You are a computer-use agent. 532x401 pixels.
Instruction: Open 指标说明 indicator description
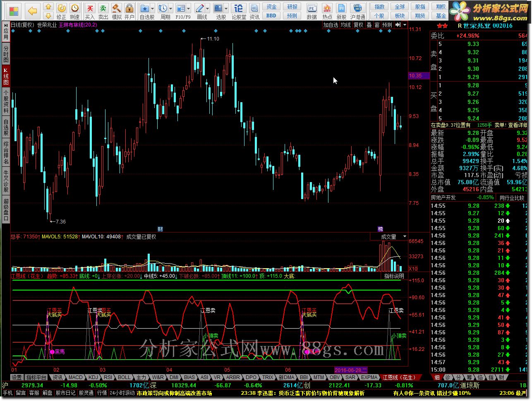pos(394,276)
